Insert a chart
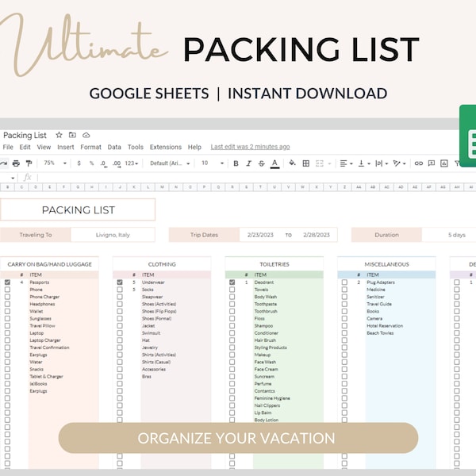The image size is (476, 476). pyautogui.click(x=444, y=163)
